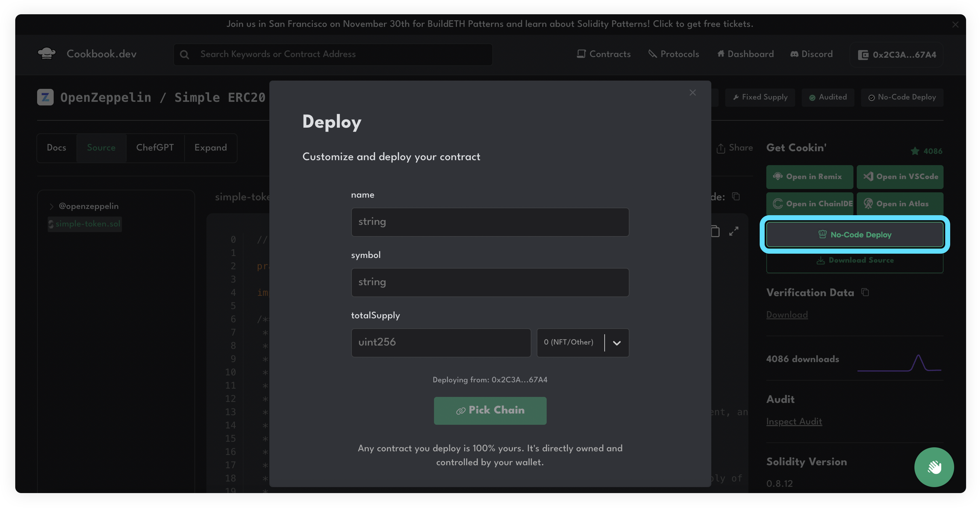
Task: Click the name string input field
Action: 490,222
